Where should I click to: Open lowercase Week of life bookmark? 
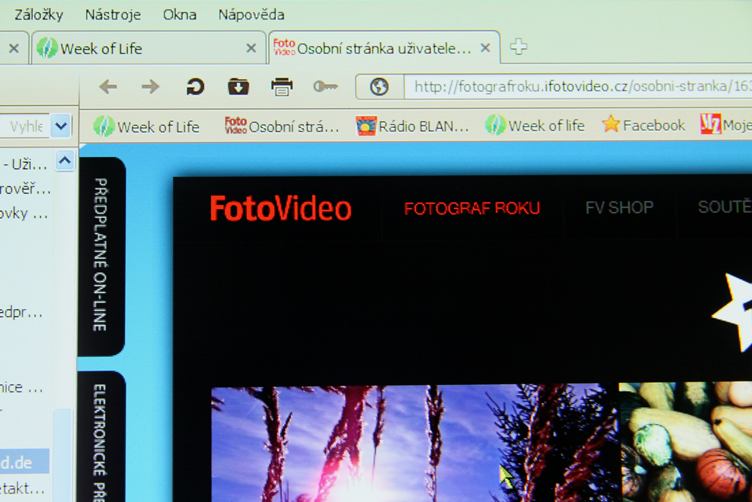point(535,125)
